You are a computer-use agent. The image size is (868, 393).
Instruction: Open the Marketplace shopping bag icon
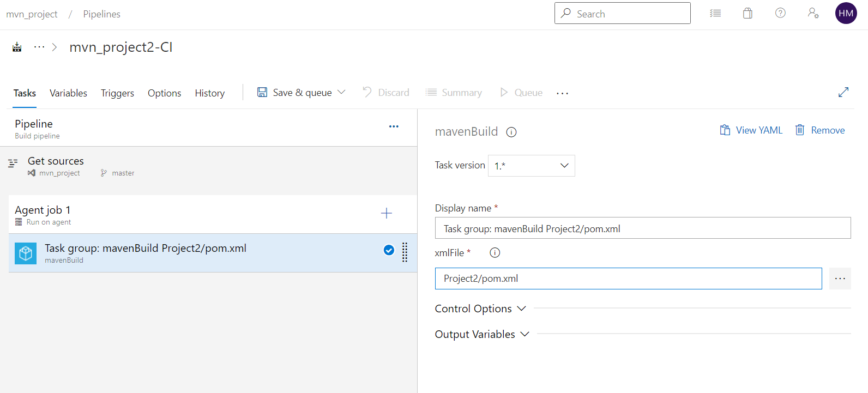748,14
